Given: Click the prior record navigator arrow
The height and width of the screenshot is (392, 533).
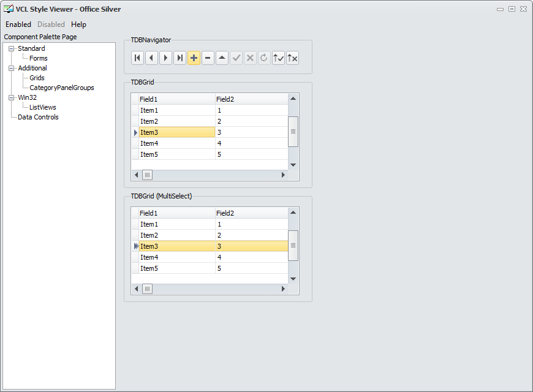Looking at the screenshot, I should (x=151, y=58).
